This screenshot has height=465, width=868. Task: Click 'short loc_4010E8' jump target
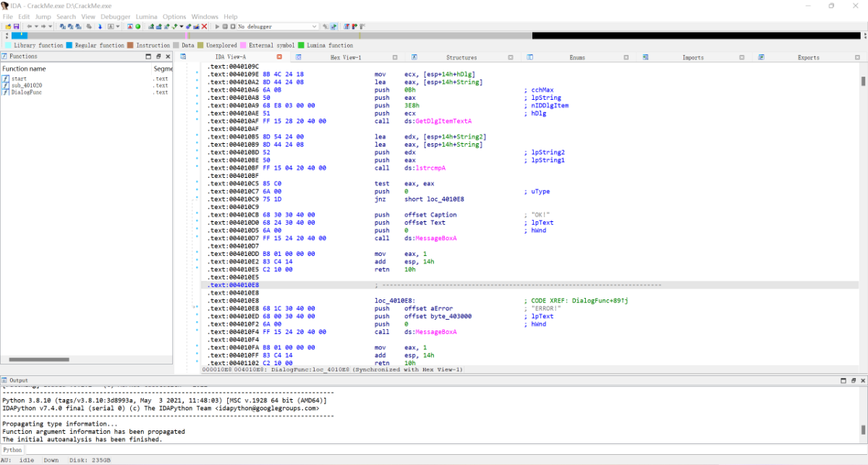(435, 199)
